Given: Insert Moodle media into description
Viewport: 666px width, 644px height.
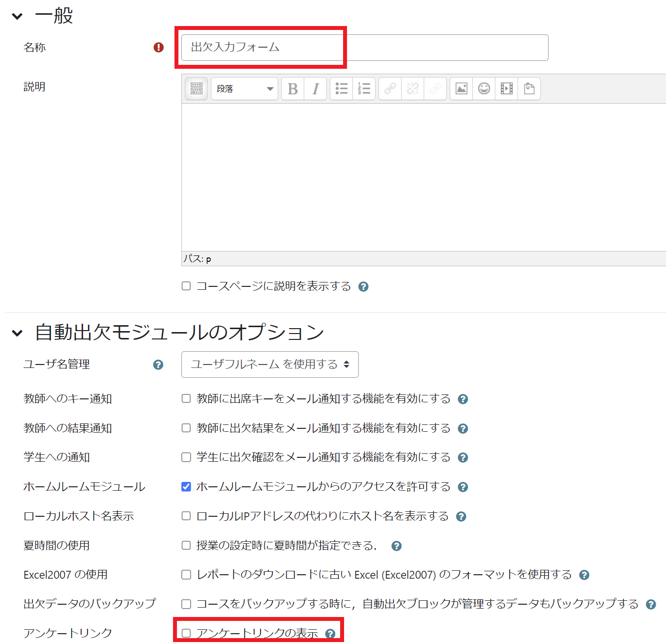Looking at the screenshot, I should (x=507, y=88).
